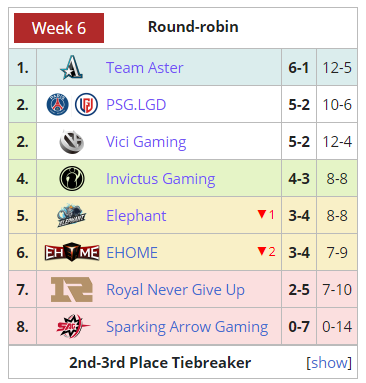The image size is (366, 383).
Task: Click the EHOME logo icon
Action: 72,252
